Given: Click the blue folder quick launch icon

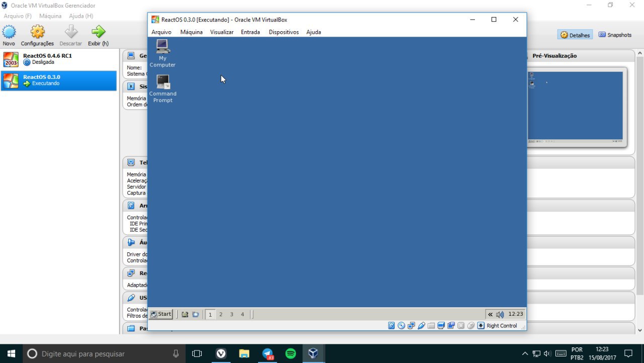Looking at the screenshot, I should [x=195, y=315].
